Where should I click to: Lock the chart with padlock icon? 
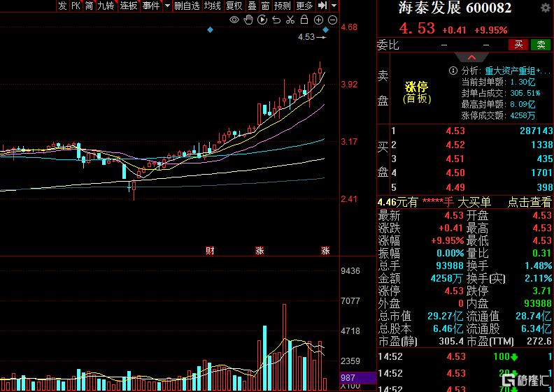(304, 20)
